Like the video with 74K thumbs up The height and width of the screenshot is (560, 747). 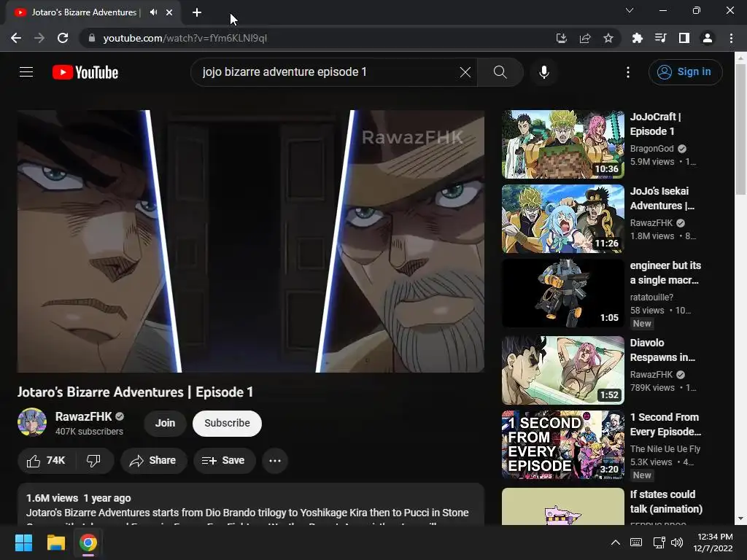click(x=46, y=461)
